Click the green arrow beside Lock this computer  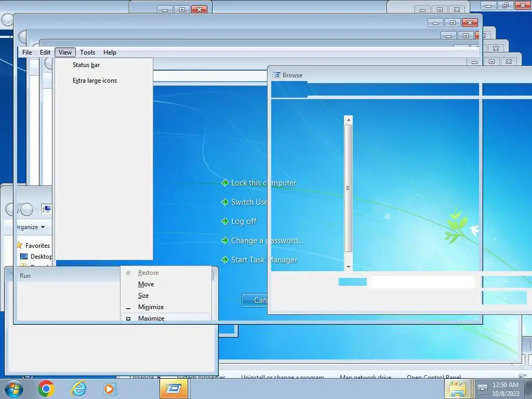coord(224,183)
